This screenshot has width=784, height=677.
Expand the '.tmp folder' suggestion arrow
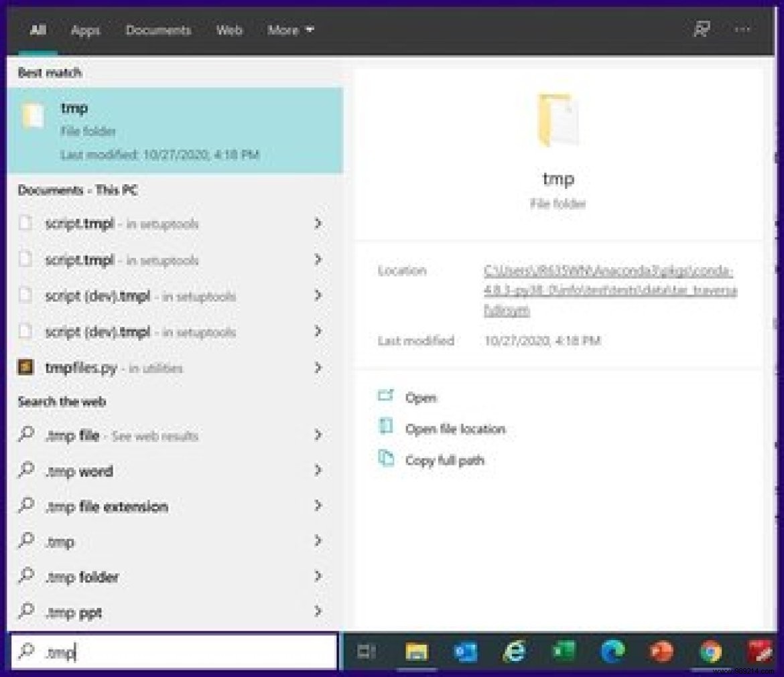(x=318, y=577)
